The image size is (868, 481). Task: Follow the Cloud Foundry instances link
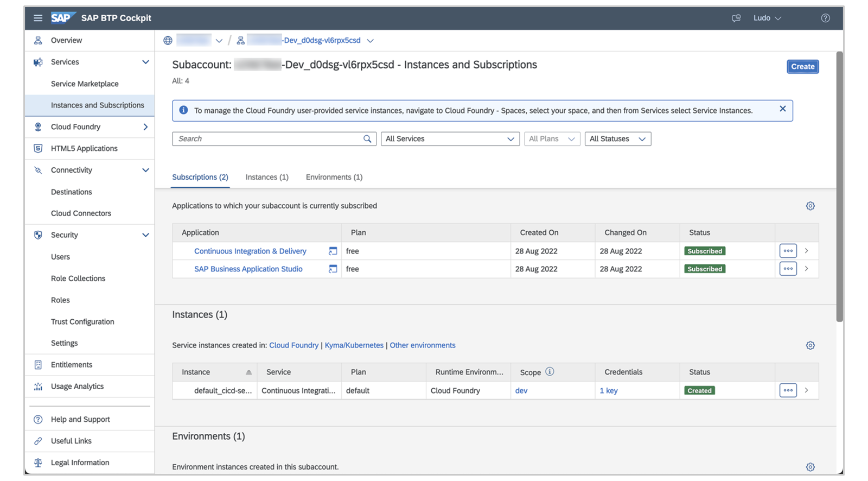click(293, 345)
